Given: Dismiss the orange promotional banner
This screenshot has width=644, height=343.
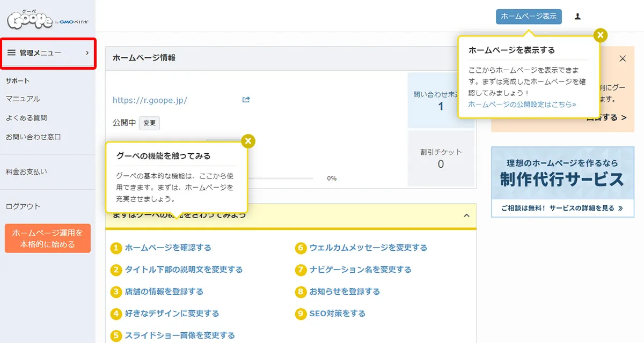Looking at the screenshot, I should point(623,59).
